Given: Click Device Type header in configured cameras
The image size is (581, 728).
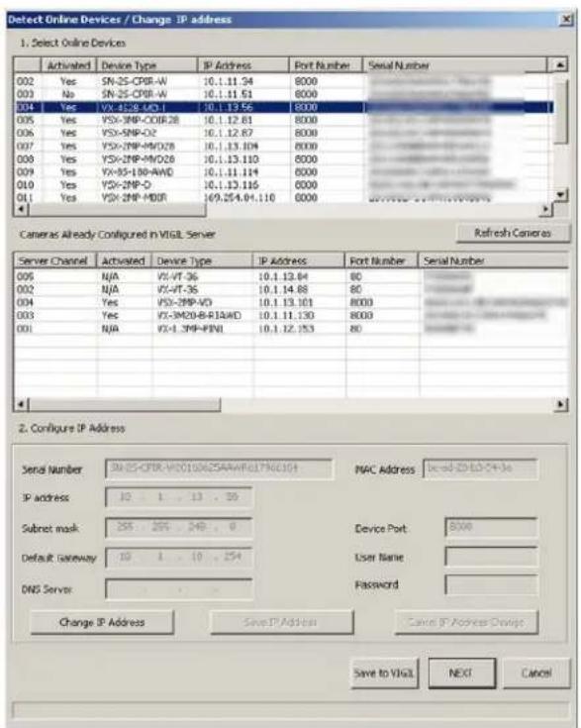Looking at the screenshot, I should click(202, 260).
